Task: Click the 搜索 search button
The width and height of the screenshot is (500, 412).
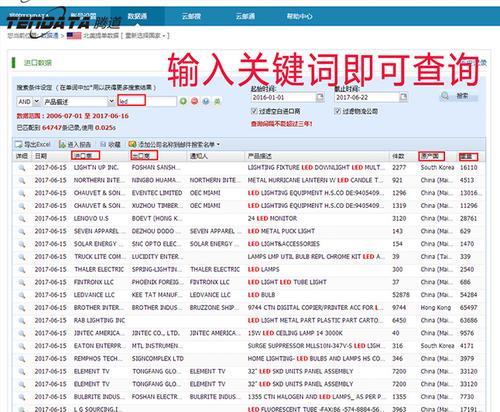Action: pyautogui.click(x=459, y=96)
